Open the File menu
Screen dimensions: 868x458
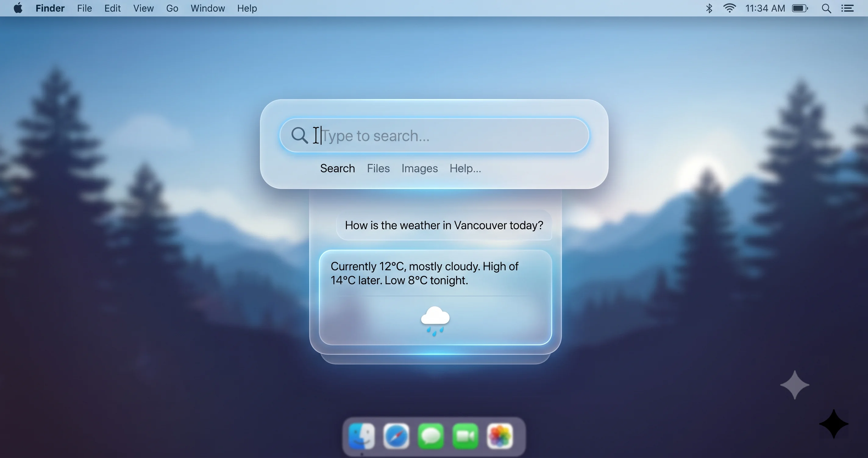(84, 8)
